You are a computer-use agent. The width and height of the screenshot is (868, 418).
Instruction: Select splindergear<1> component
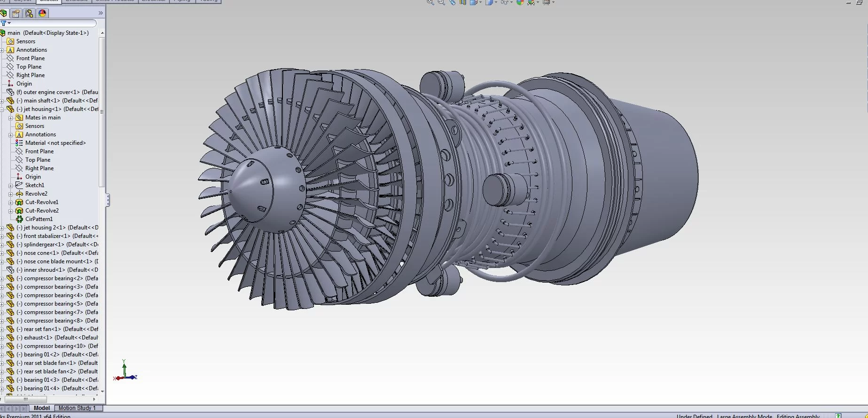pyautogui.click(x=57, y=244)
